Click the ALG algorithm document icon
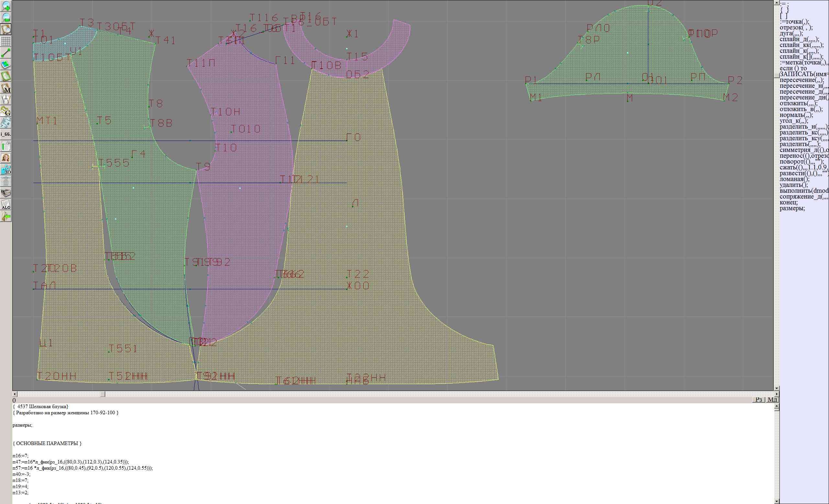Image resolution: width=829 pixels, height=504 pixels. tap(6, 205)
